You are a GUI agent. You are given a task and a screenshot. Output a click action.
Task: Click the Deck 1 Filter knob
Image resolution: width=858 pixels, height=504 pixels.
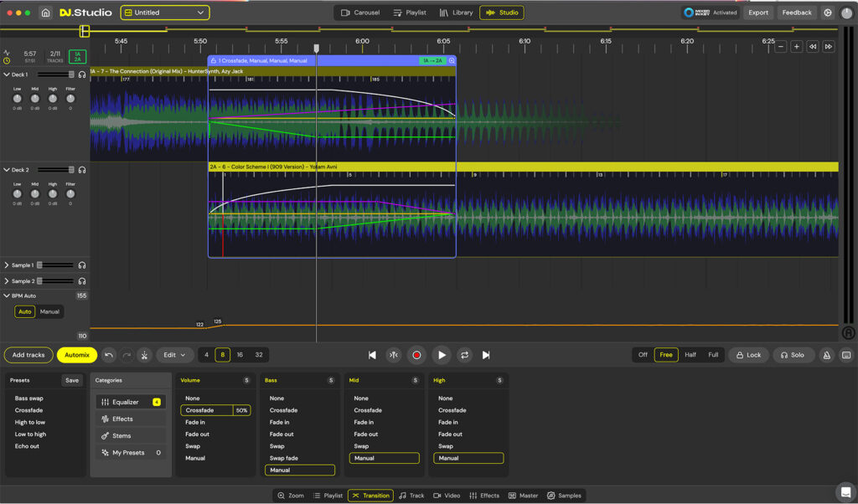[70, 99]
